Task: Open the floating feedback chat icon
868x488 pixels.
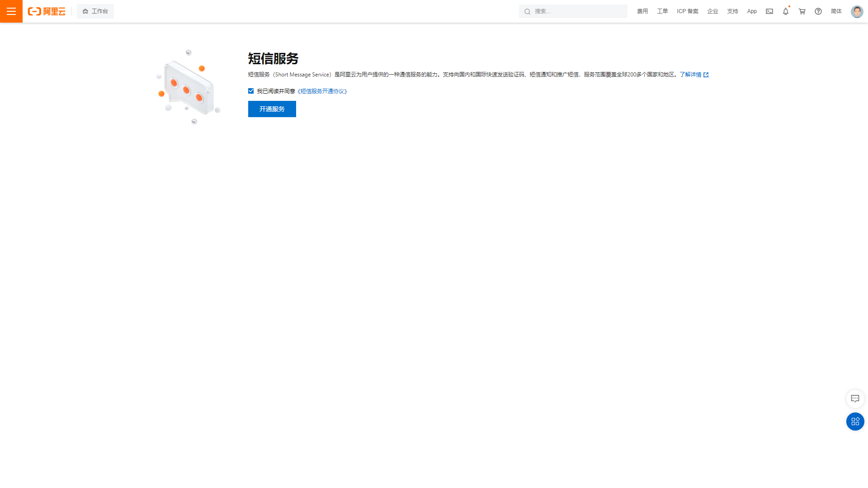Action: [x=855, y=398]
